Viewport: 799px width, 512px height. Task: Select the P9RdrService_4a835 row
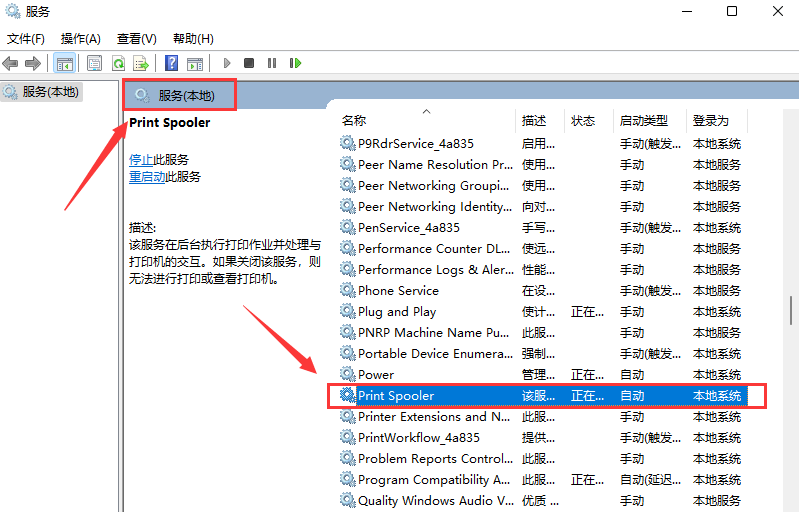coord(543,144)
